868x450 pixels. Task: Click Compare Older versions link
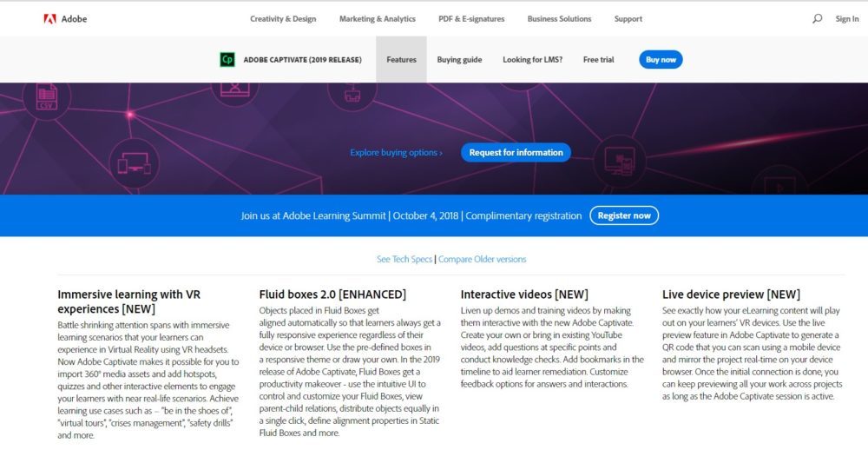coord(483,259)
